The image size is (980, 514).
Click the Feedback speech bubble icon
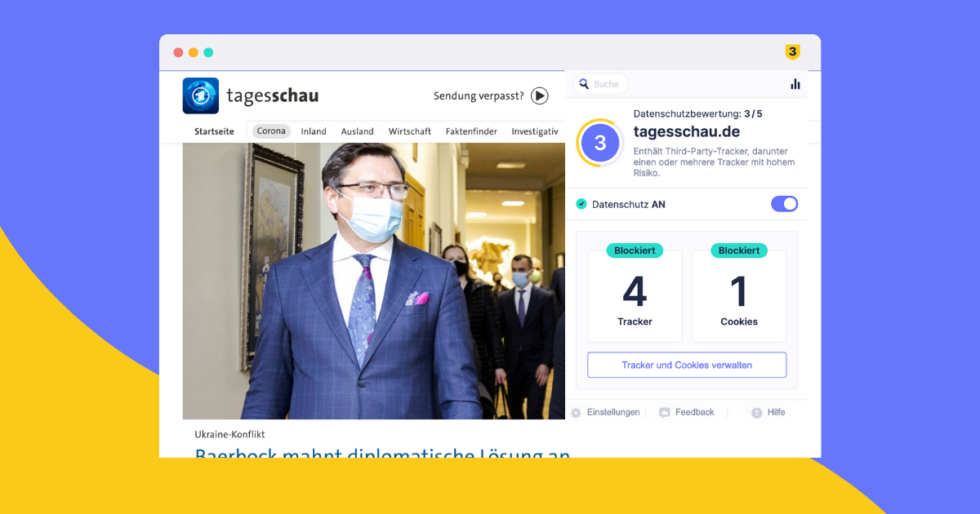[x=665, y=413]
